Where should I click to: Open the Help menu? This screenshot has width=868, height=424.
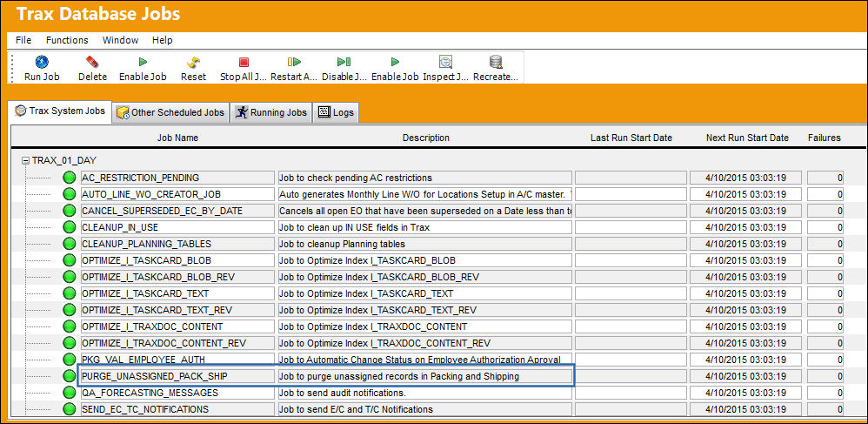click(162, 40)
